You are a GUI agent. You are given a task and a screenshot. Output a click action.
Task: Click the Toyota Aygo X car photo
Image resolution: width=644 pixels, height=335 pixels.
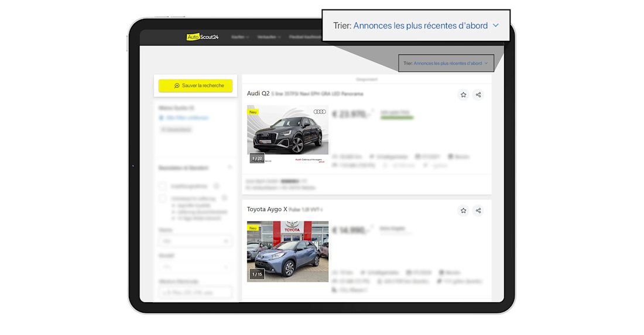tap(287, 251)
